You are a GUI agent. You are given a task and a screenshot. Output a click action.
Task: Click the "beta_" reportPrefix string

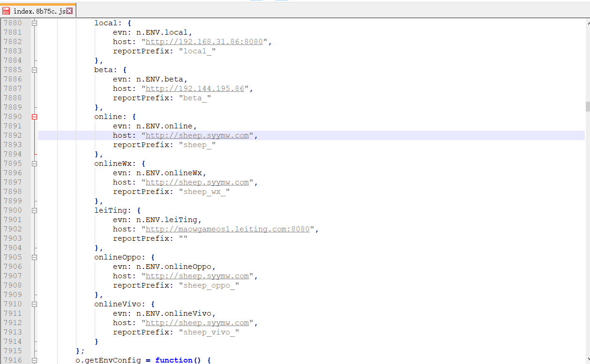pyautogui.click(x=195, y=98)
